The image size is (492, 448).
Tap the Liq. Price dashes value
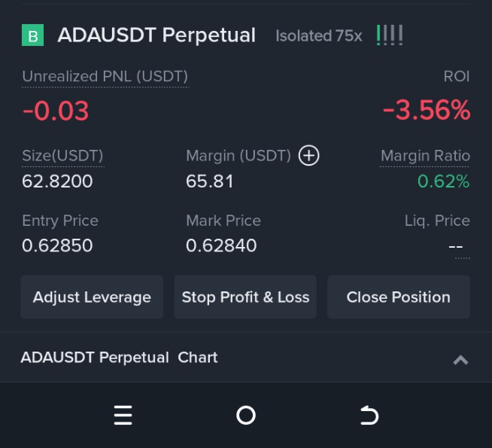point(456,247)
